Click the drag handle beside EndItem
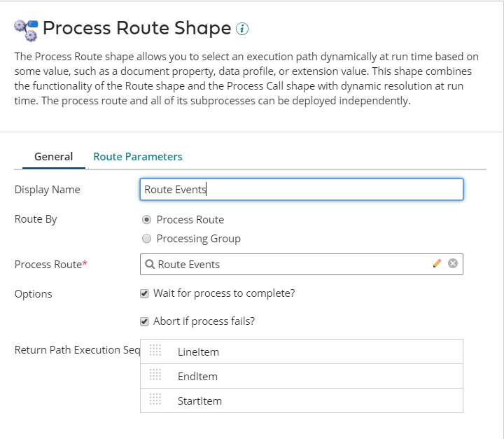The width and height of the screenshot is (504, 439). pos(155,375)
